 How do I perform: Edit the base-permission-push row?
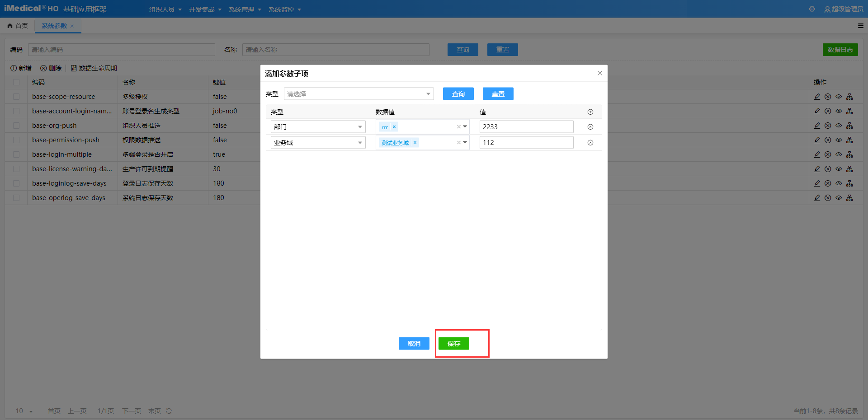coord(817,140)
